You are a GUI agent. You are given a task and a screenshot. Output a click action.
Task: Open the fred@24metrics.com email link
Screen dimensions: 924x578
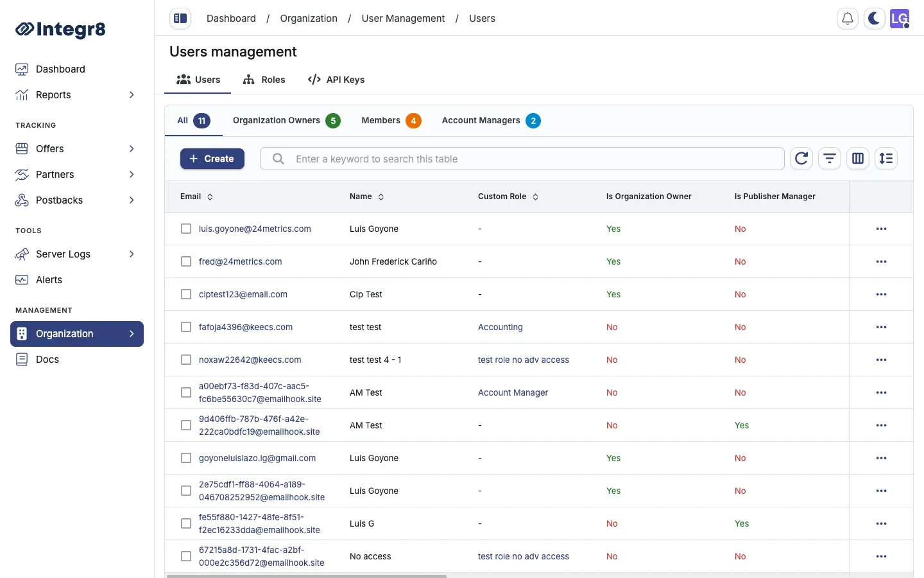point(241,261)
